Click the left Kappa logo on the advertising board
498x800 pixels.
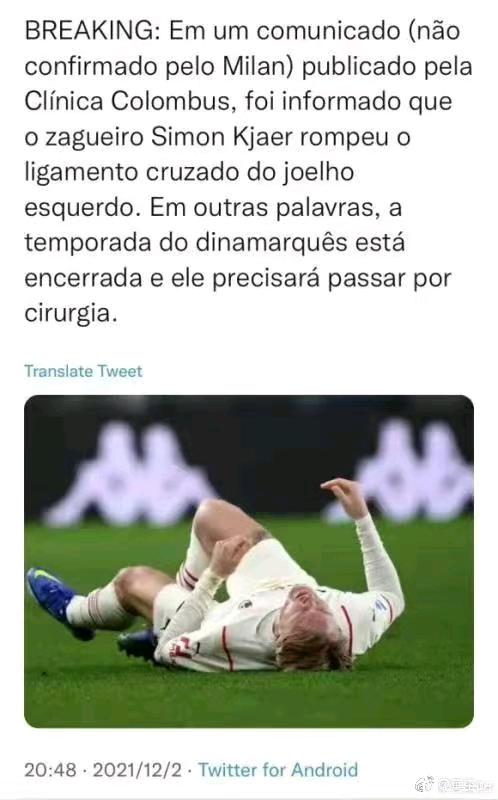[x=130, y=475]
